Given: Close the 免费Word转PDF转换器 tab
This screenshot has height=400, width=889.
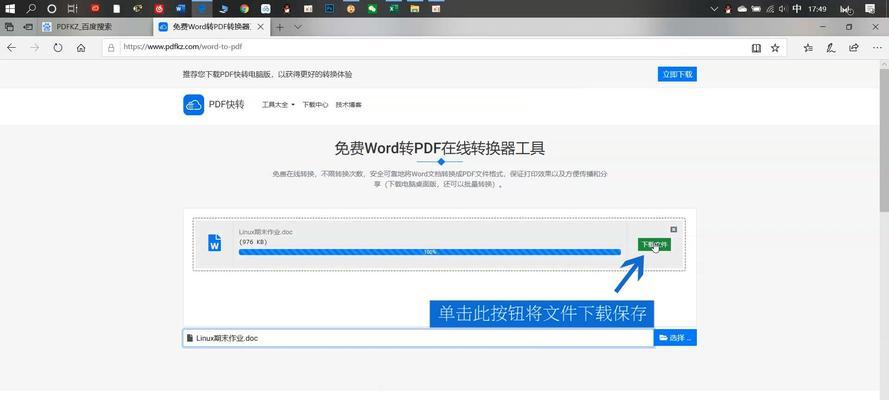Looking at the screenshot, I should (x=261, y=27).
